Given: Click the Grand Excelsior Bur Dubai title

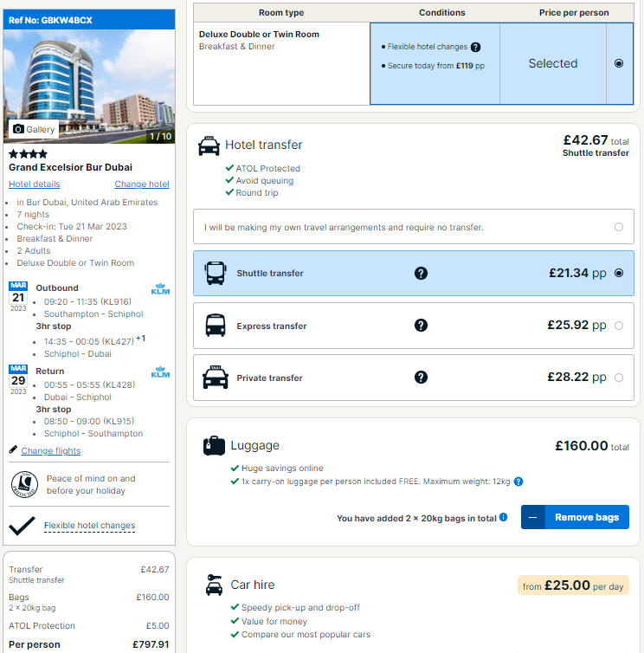Looking at the screenshot, I should [x=70, y=167].
